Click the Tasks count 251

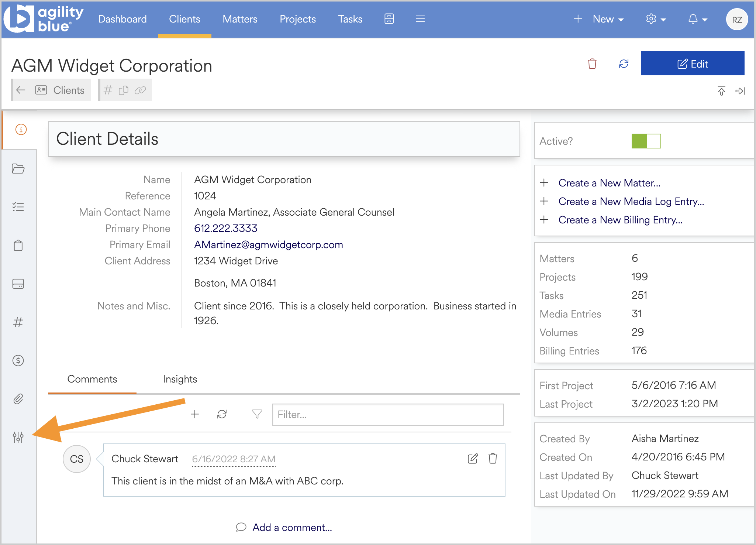click(639, 295)
